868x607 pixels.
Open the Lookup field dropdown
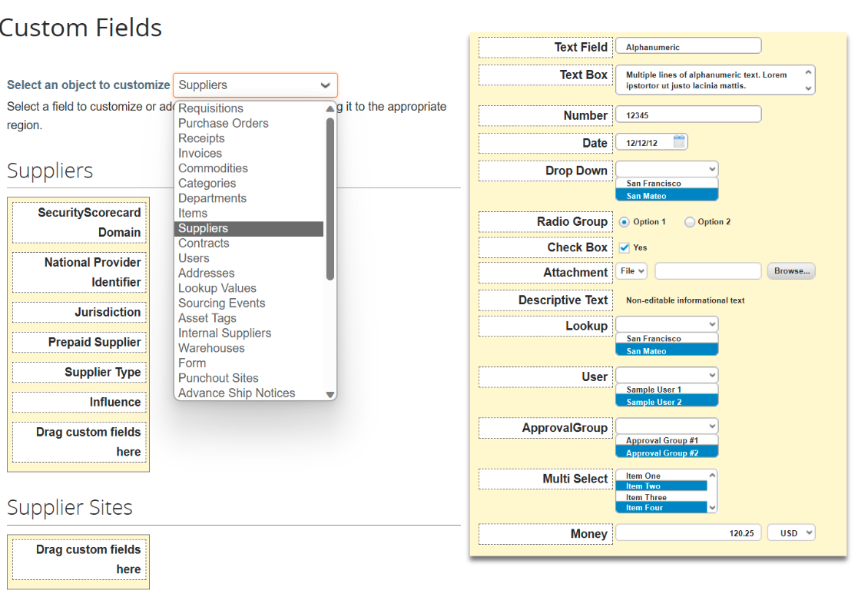tap(667, 323)
